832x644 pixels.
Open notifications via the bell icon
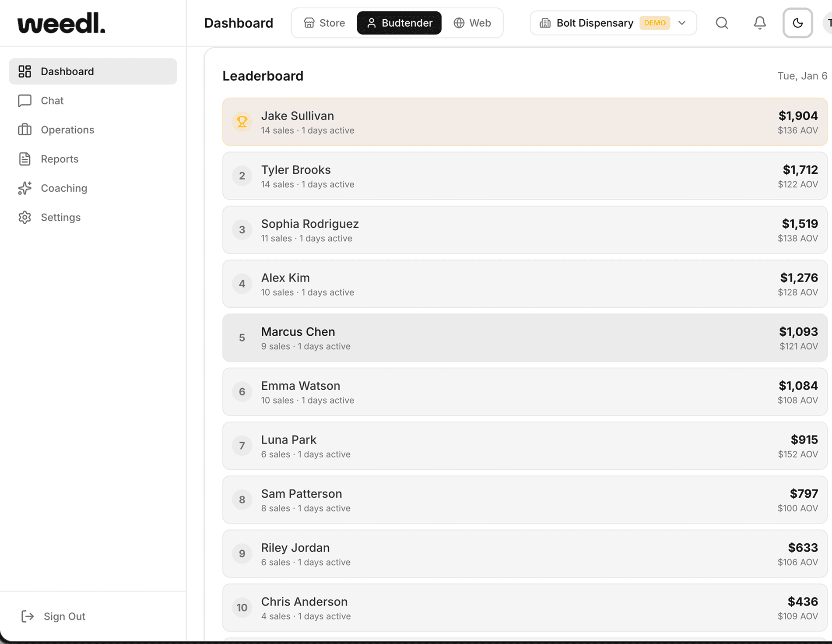[x=759, y=23]
